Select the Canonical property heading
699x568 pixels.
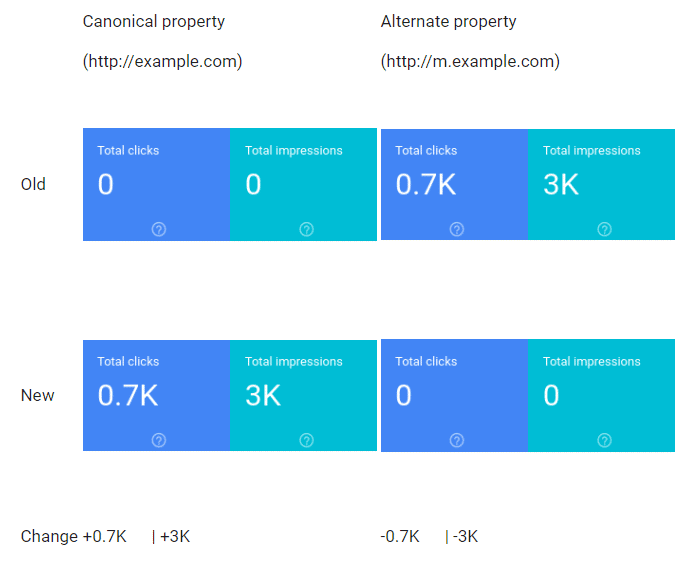pyautogui.click(x=154, y=21)
